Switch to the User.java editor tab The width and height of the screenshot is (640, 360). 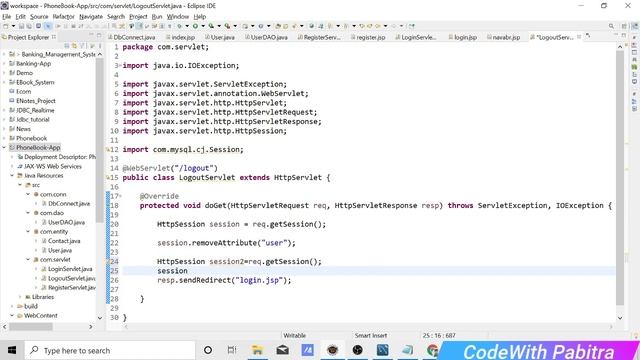[x=220, y=37]
